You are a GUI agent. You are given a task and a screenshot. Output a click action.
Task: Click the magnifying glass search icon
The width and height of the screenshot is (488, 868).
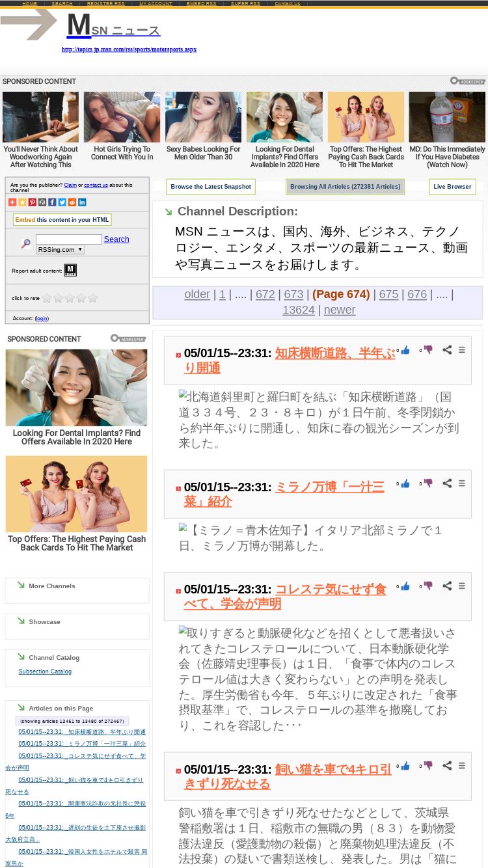(26, 243)
